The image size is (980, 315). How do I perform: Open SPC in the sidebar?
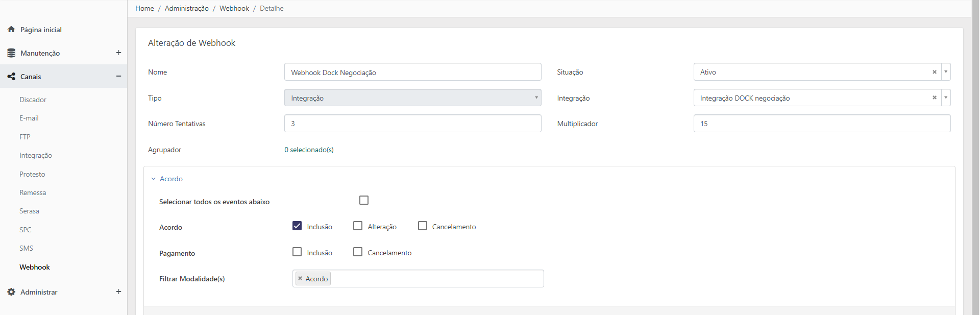point(26,230)
